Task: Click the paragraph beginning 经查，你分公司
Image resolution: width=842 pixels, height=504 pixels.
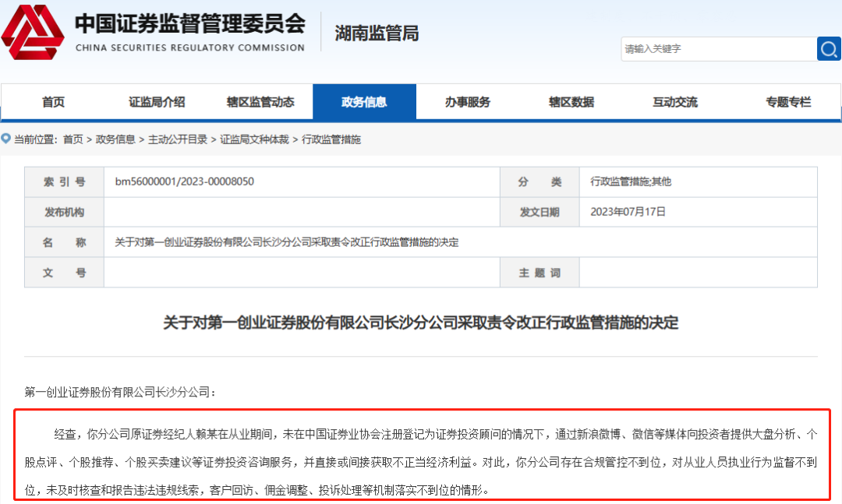Action: (x=421, y=462)
